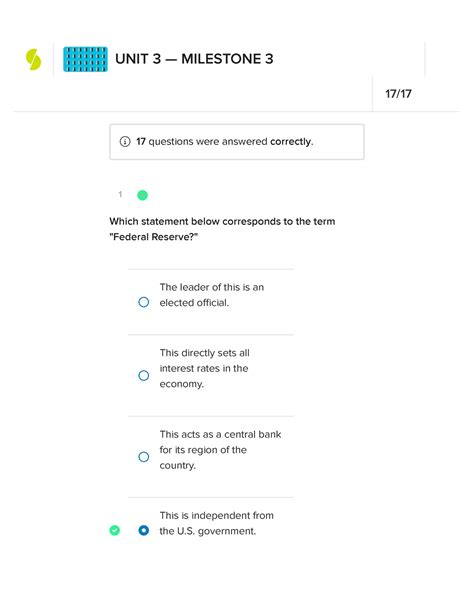Select 'acts as a central bank' radio button
Image resolution: width=474 pixels, height=613 pixels.
tap(144, 457)
